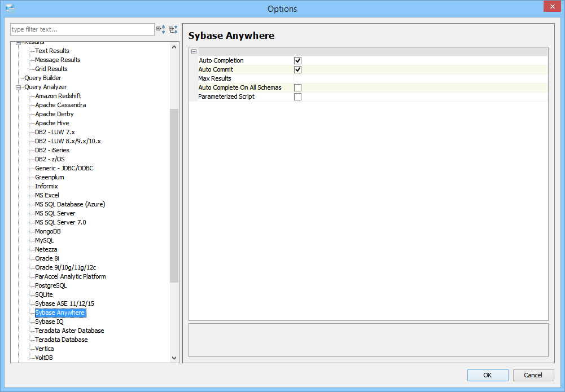Select DB2 - z/OS
This screenshot has height=392, width=565.
tap(50, 158)
